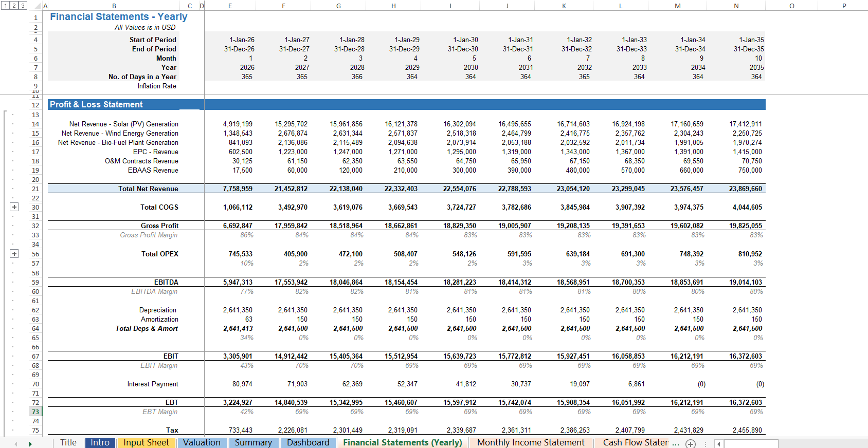Add a new sheet with plus button
Viewport: 868px width, 448px height.
[691, 443]
